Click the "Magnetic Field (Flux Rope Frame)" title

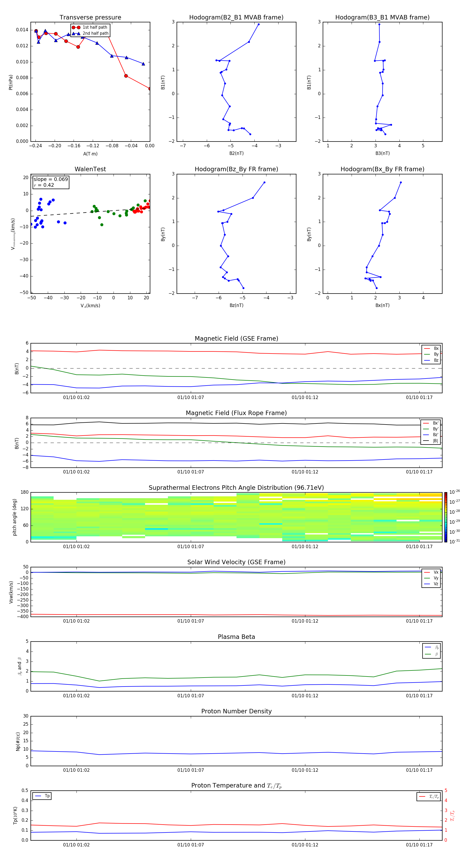236,413
